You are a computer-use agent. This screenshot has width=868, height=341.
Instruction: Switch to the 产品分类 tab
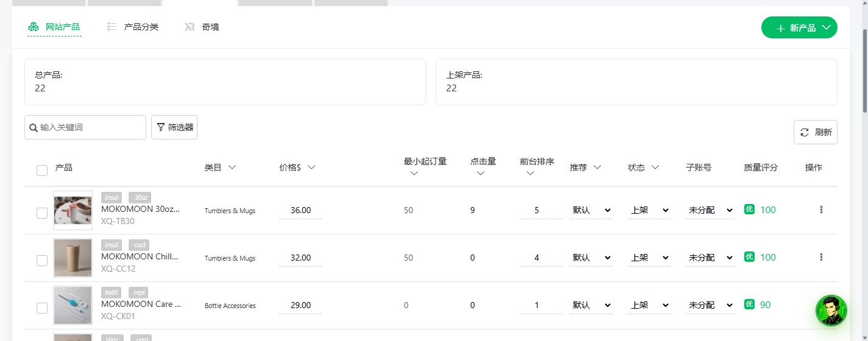tap(132, 27)
